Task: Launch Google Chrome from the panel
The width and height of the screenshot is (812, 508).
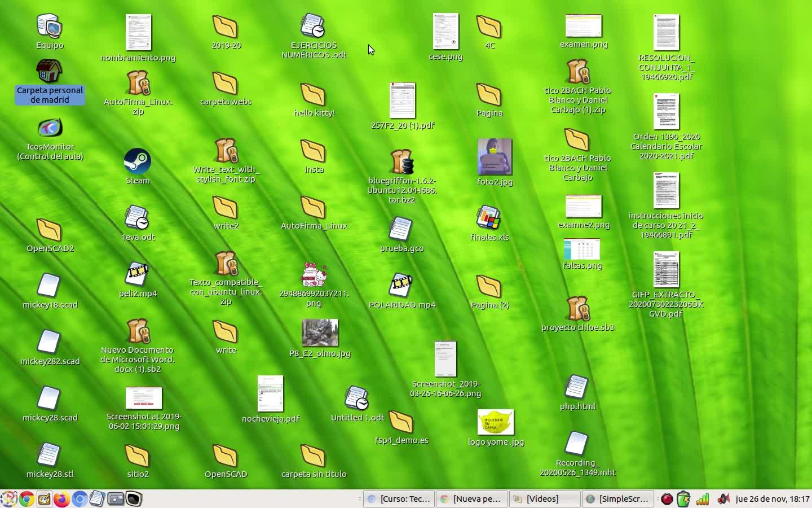Action: click(26, 499)
